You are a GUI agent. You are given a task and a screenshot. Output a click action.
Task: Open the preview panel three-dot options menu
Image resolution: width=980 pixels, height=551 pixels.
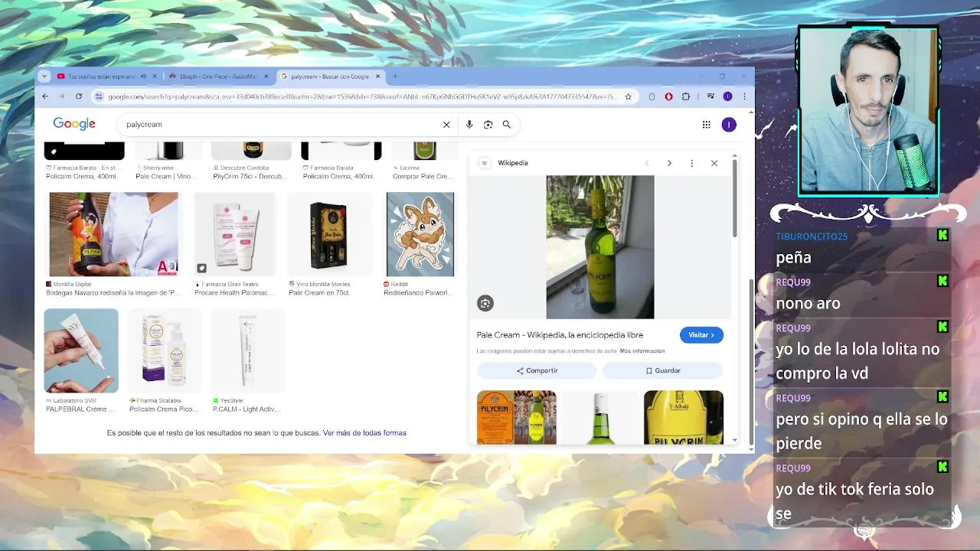pos(691,163)
